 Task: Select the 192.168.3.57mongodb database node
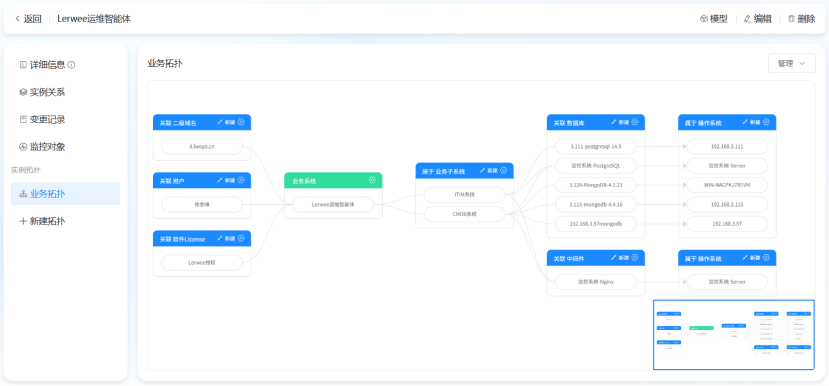pyautogui.click(x=596, y=224)
